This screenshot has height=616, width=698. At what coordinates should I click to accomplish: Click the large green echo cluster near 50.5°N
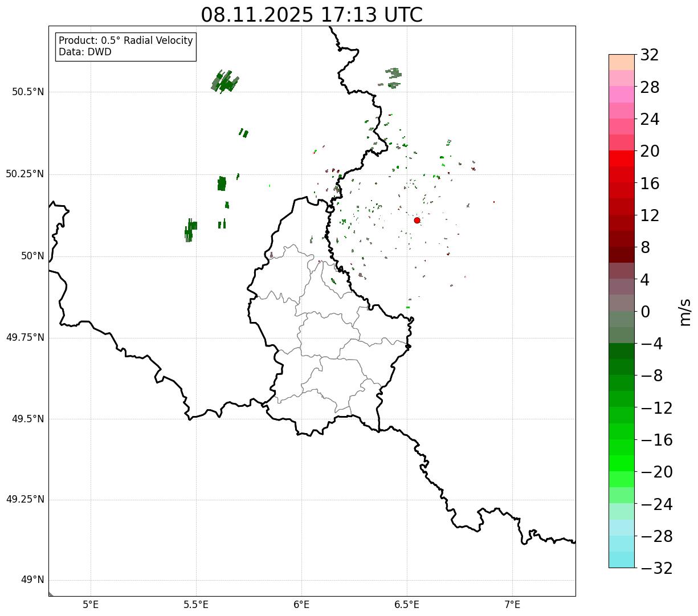tap(225, 82)
